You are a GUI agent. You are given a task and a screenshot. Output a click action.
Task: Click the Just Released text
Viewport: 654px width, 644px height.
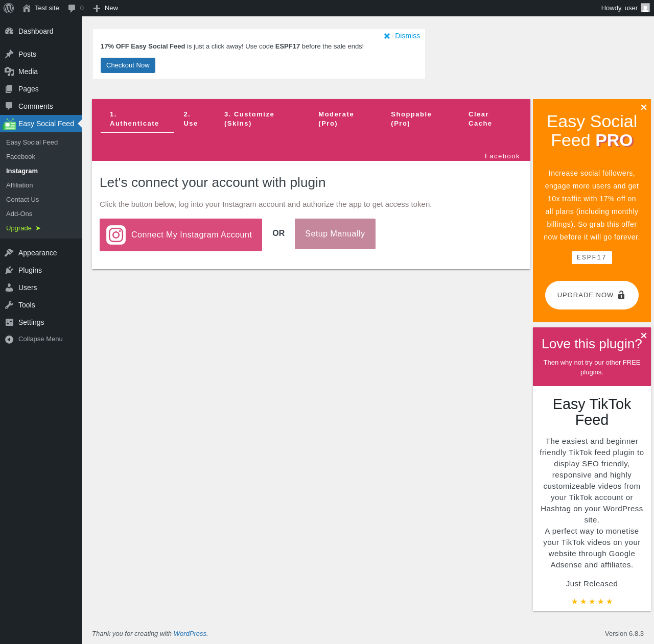tap(592, 584)
